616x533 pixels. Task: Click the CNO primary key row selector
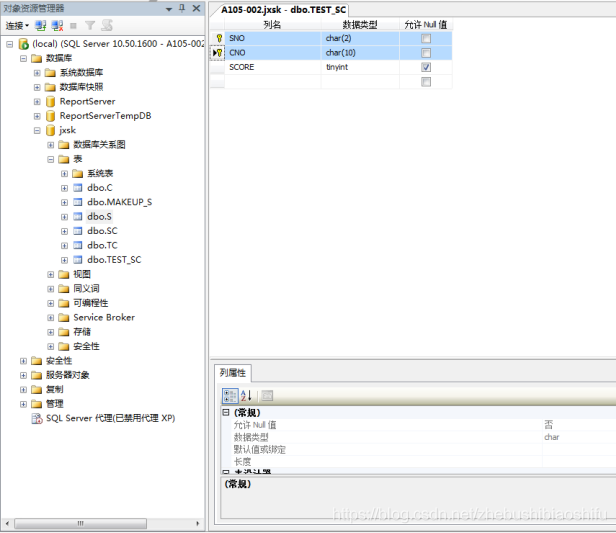click(x=217, y=53)
